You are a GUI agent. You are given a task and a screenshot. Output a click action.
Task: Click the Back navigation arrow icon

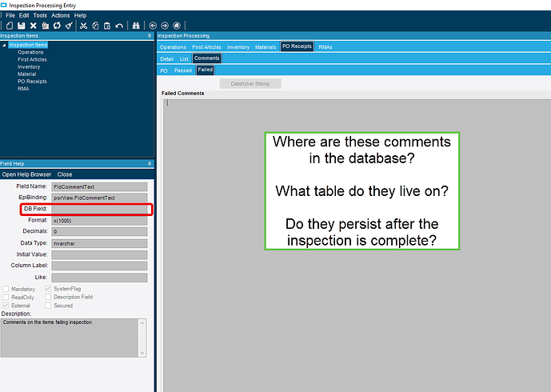coord(153,26)
